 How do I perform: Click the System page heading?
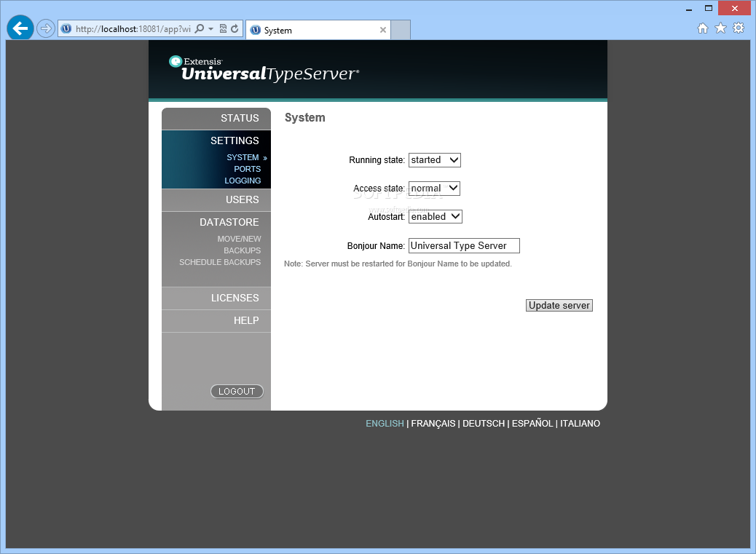click(304, 117)
